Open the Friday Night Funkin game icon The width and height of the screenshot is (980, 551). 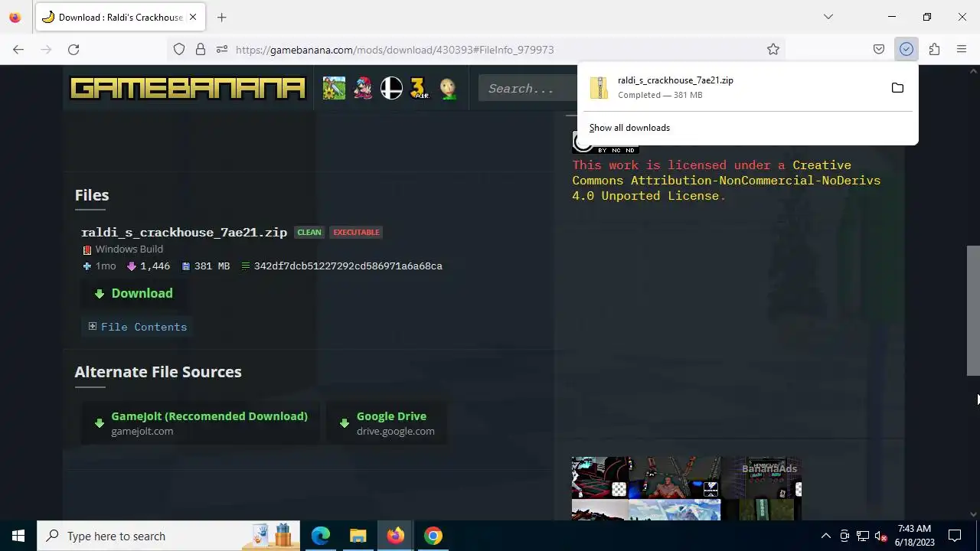363,88
